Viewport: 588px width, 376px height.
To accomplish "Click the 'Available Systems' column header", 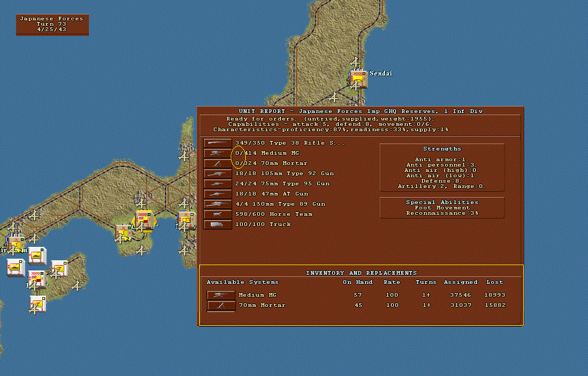I will coord(243,282).
